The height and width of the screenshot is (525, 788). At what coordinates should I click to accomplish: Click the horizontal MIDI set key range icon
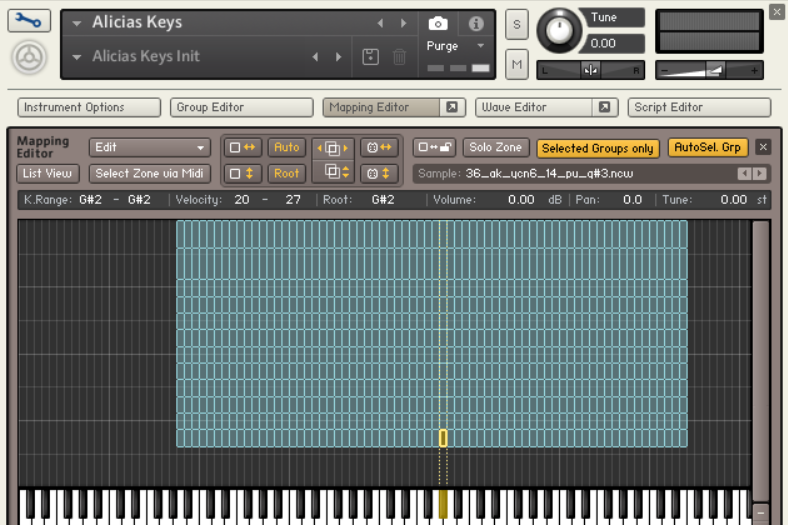point(379,148)
